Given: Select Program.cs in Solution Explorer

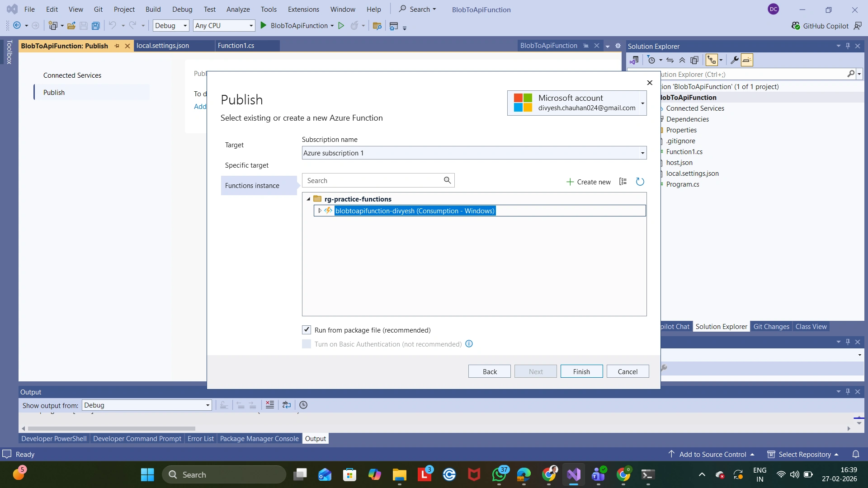Looking at the screenshot, I should (683, 184).
